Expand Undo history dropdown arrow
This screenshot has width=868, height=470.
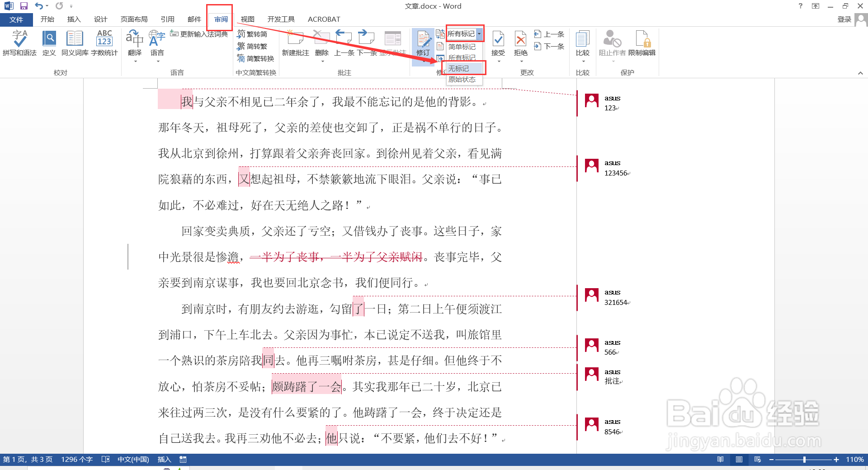pyautogui.click(x=47, y=6)
